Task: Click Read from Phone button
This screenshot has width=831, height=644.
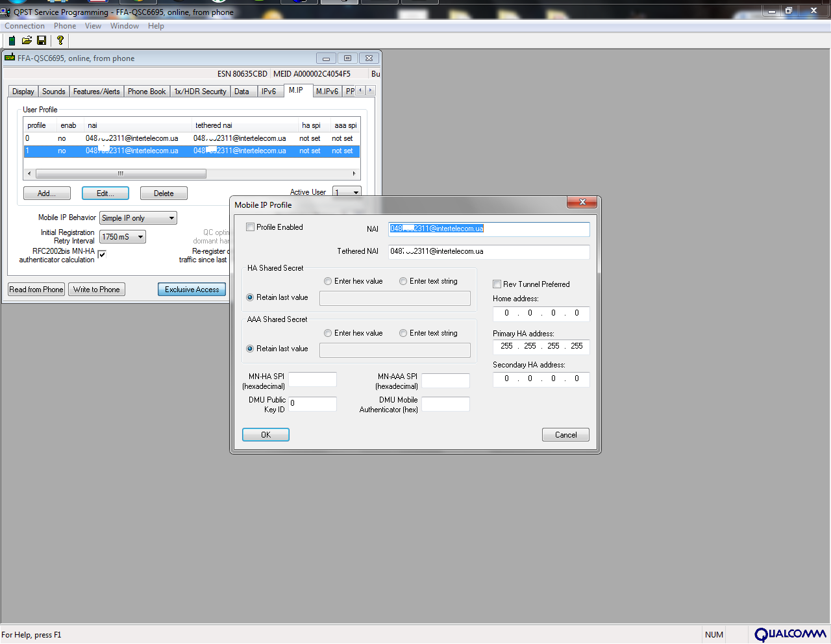Action: pos(36,290)
